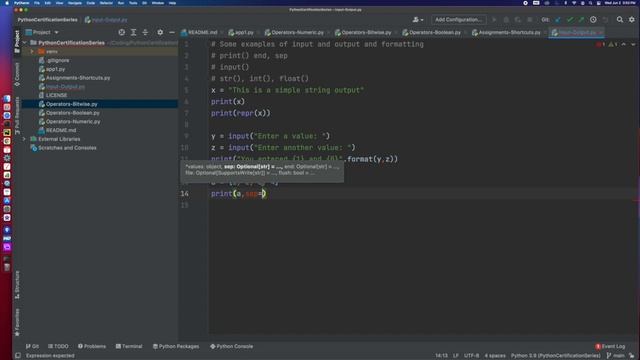Screen dimensions: 640x360
Task: Open the Navigate menu in menu bar
Action: click(75, 3)
